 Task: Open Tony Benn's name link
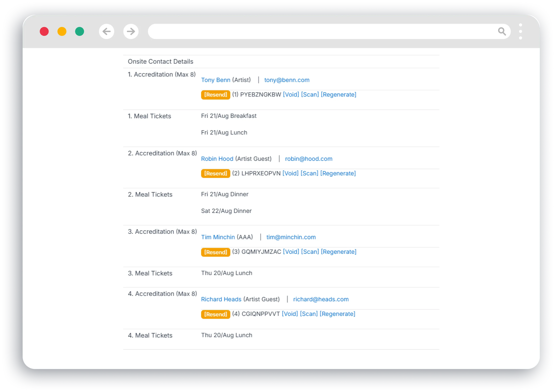pos(215,80)
